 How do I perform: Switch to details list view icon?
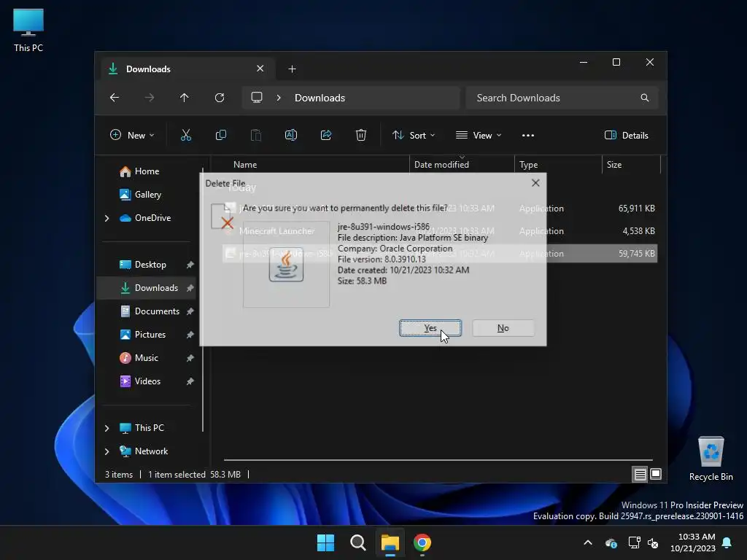pyautogui.click(x=640, y=474)
